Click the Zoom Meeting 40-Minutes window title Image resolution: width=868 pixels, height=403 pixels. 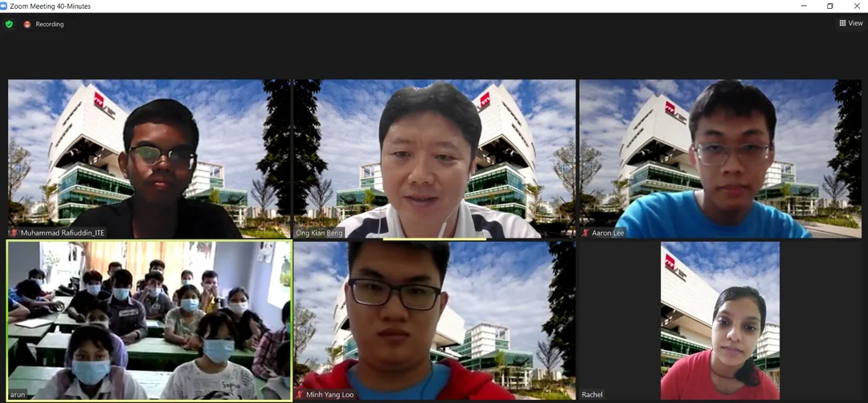tap(51, 6)
